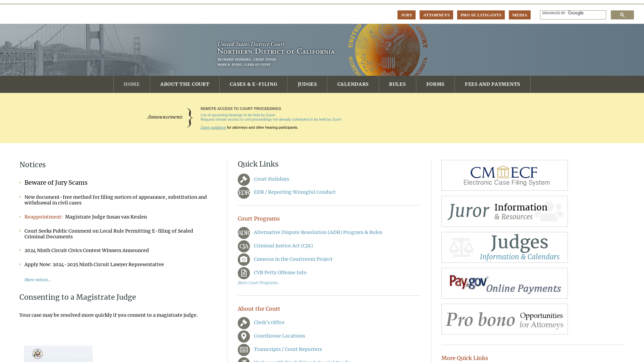
Task: Open the RULES menu
Action: pos(397,84)
